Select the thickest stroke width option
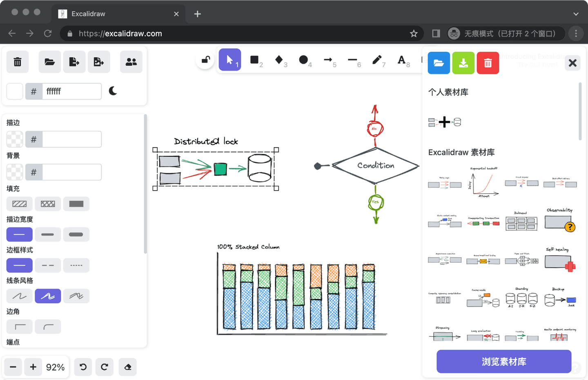The width and height of the screenshot is (588, 380). click(76, 234)
